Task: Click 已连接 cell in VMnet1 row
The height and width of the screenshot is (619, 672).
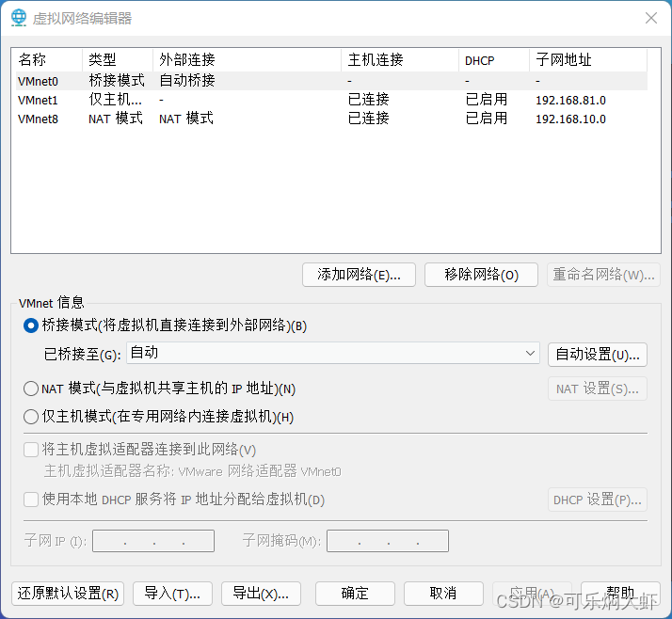Action: 368,100
